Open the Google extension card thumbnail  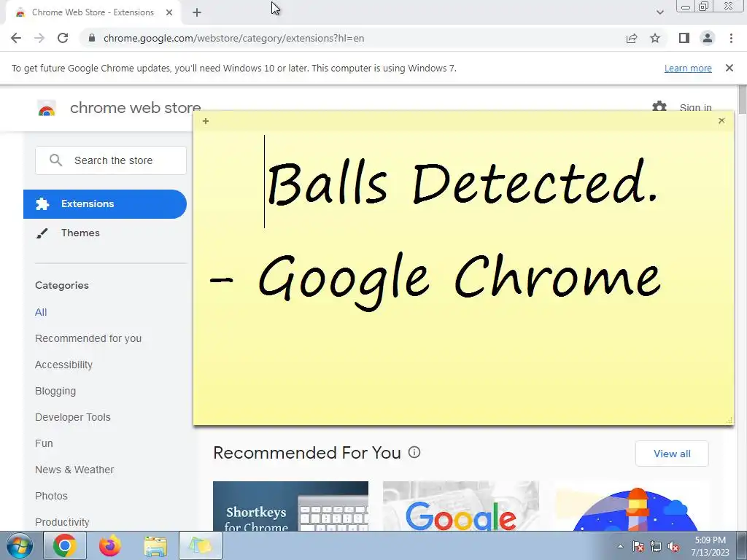tap(461, 506)
